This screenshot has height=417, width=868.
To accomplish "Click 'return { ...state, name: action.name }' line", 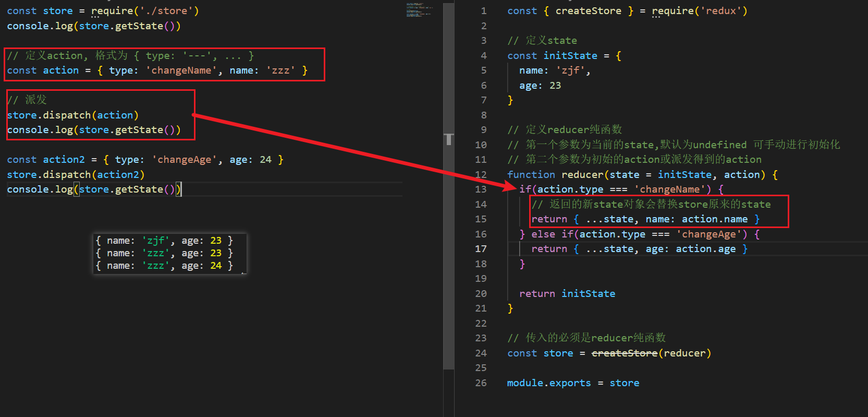I will tap(645, 219).
